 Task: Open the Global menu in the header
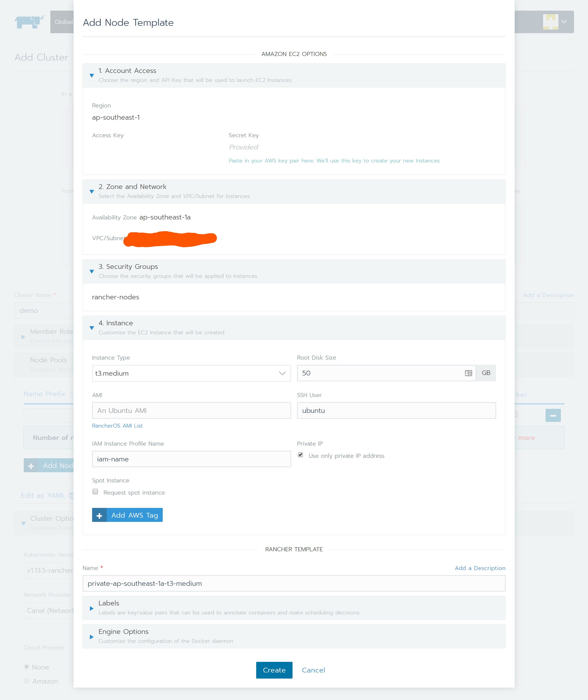pyautogui.click(x=62, y=22)
